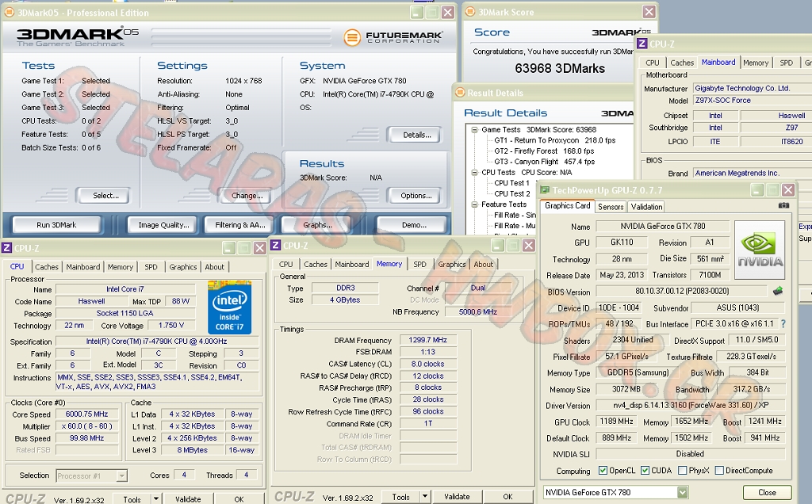This screenshot has width=812, height=504.
Task: Click the Driver Version field in GPU-Z
Action: (690, 405)
